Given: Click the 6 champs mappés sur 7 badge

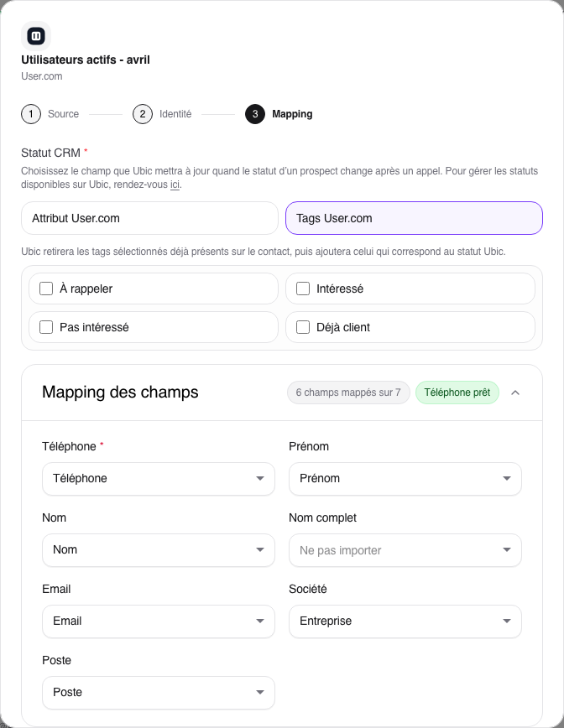Looking at the screenshot, I should tap(348, 393).
